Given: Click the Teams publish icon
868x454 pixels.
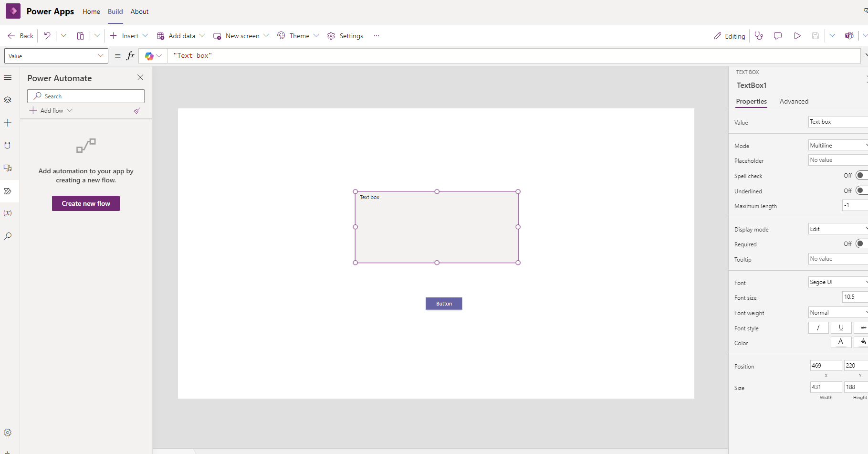Looking at the screenshot, I should click(849, 36).
